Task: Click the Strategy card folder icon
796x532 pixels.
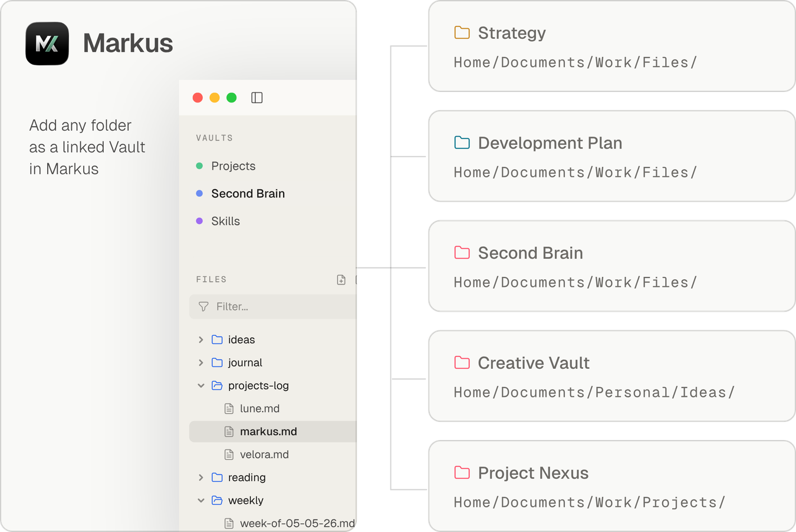Action: tap(462, 32)
